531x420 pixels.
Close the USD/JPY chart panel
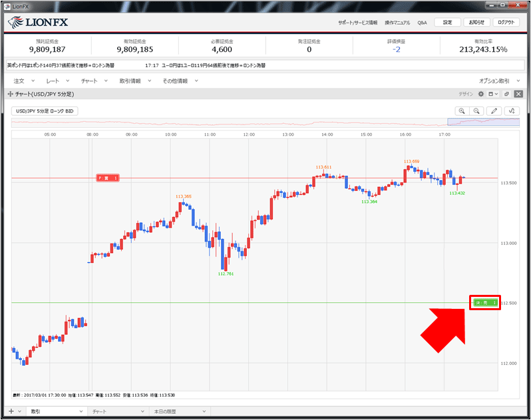pyautogui.click(x=518, y=94)
